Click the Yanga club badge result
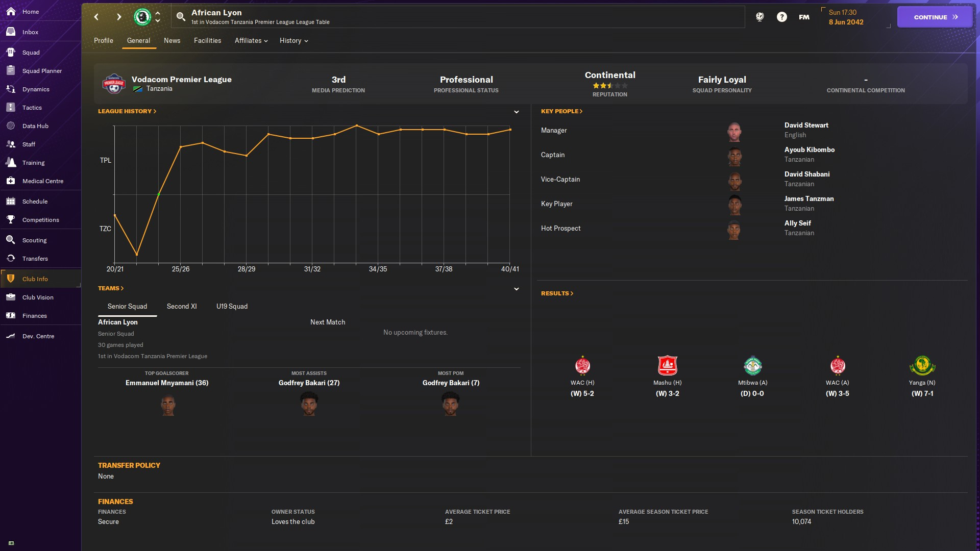This screenshot has width=980, height=551. 922,366
